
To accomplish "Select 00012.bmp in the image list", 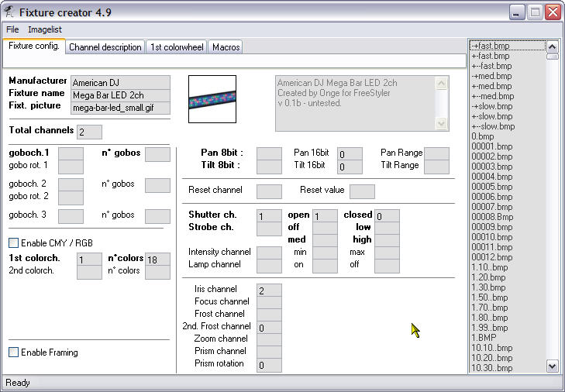I will (508, 257).
